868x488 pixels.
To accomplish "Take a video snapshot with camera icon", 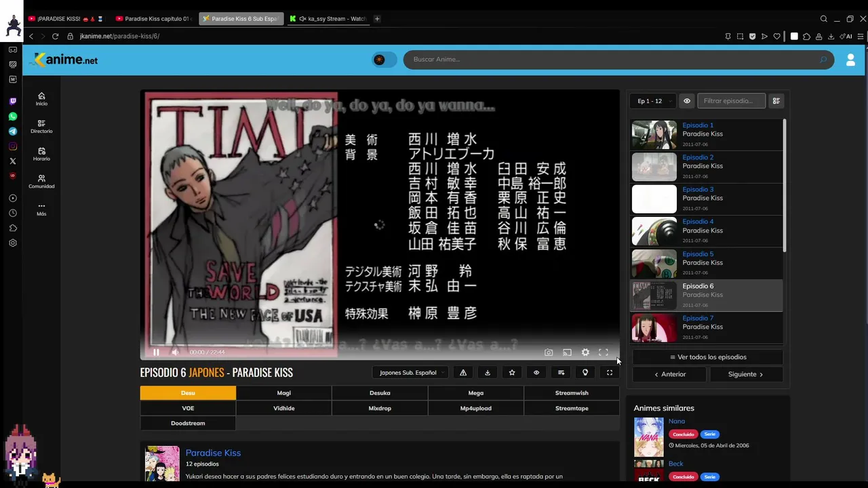I will 549,352.
